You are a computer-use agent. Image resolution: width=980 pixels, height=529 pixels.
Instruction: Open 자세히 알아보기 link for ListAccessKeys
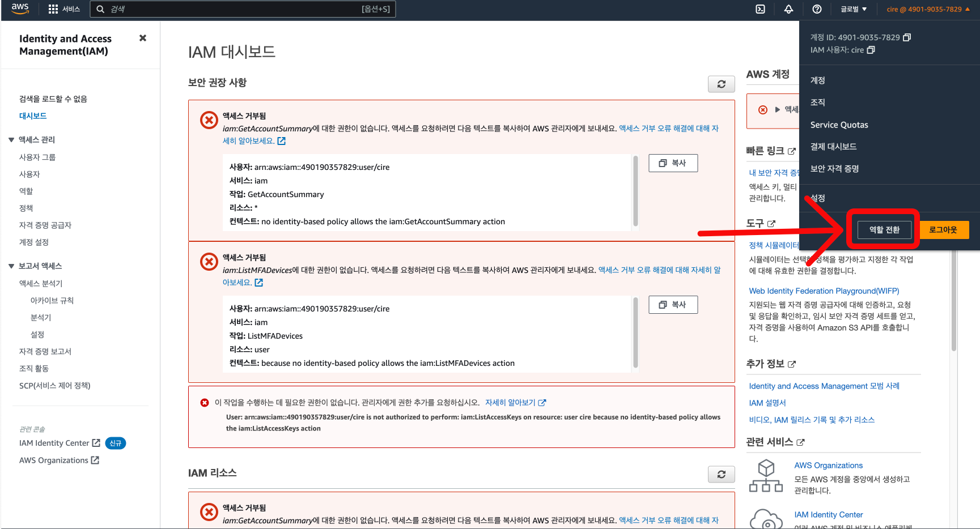click(x=515, y=402)
